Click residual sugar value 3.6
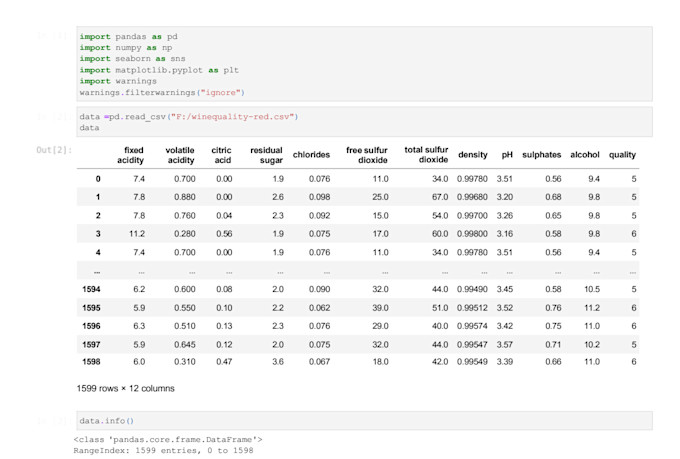Viewport: 680px width, 459px height. (x=278, y=362)
